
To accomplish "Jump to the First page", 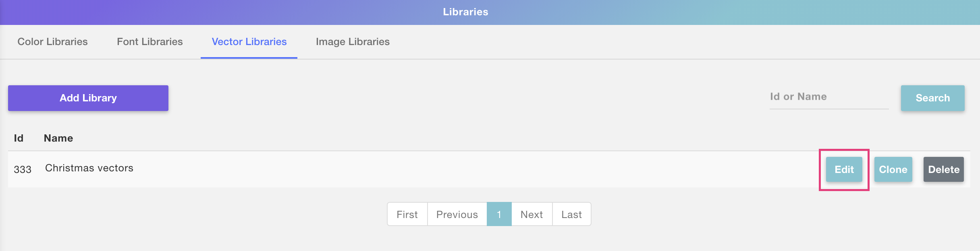I will pos(407,214).
